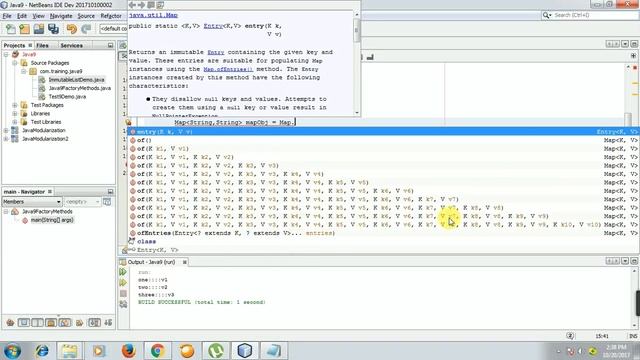Toggle Show Fields filter in Navigator

point(24,322)
